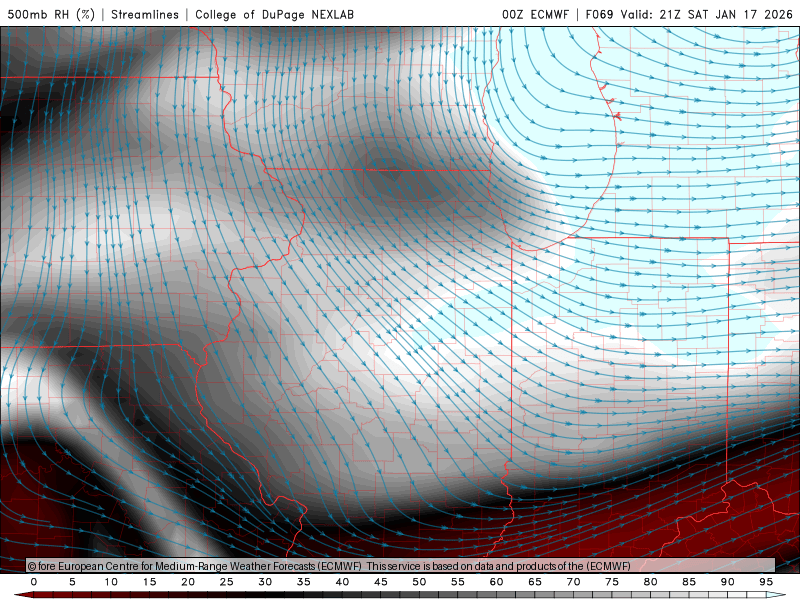Click the '60' RH scale number
Viewport: 800px width, 600px height.
pyautogui.click(x=496, y=582)
